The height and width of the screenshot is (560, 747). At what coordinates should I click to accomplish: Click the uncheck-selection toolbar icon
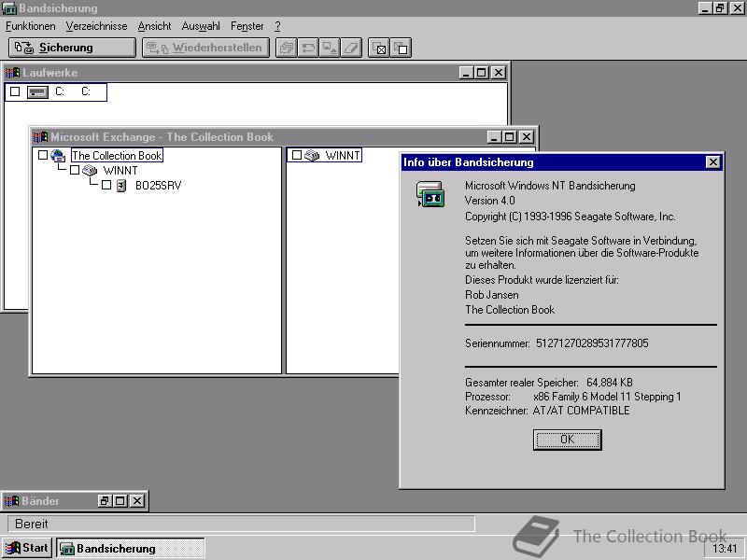pyautogui.click(x=401, y=48)
